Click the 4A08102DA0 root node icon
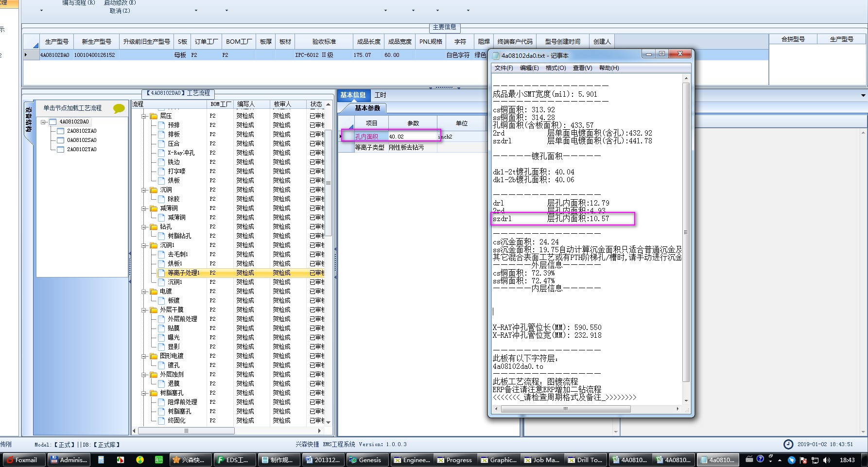 click(x=53, y=122)
